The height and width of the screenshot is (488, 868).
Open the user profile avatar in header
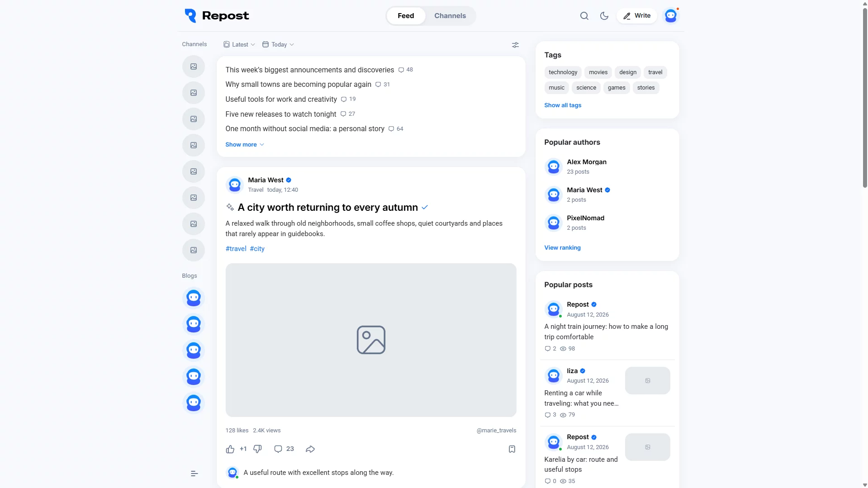click(x=671, y=16)
